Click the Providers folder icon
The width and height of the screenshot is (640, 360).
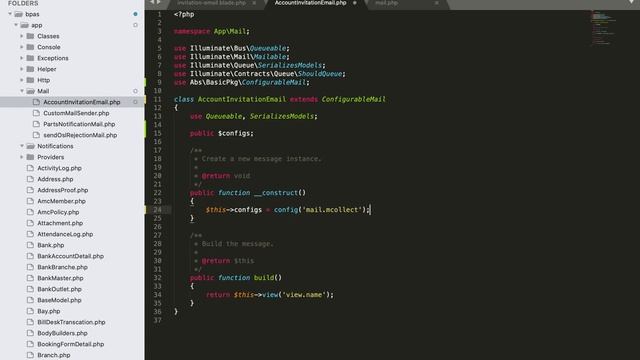[x=30, y=157]
